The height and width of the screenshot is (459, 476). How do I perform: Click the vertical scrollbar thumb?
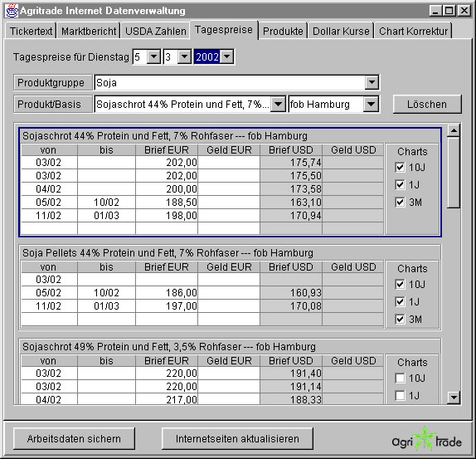[454, 173]
